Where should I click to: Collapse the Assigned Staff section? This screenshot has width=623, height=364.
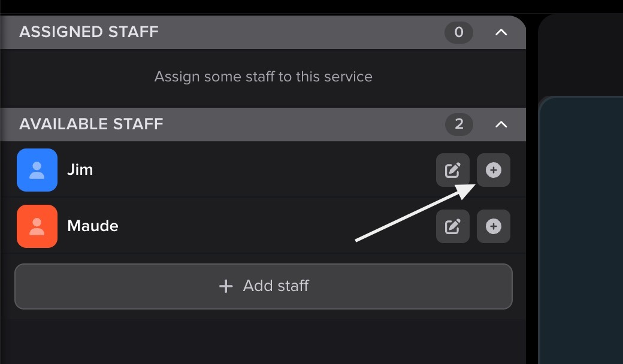pos(501,32)
